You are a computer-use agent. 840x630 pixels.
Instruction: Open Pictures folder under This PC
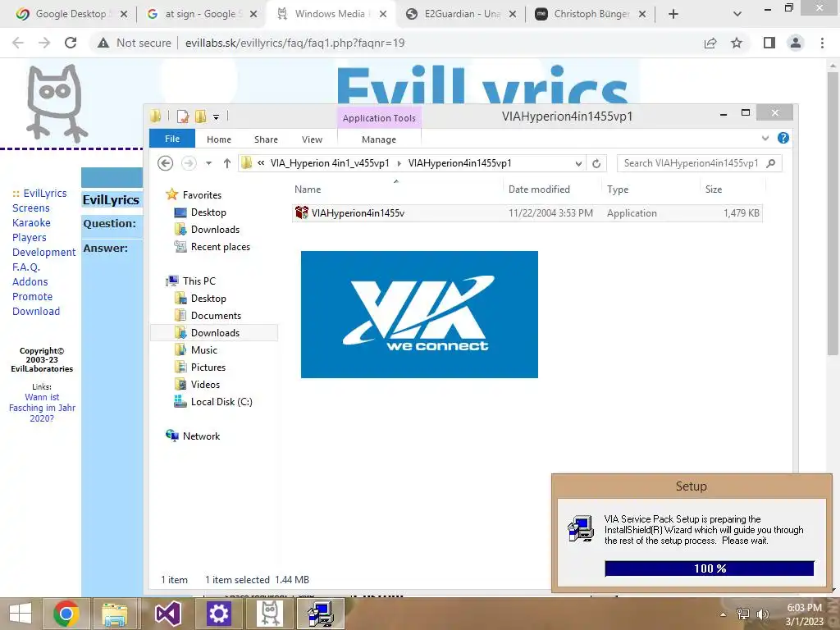tap(208, 367)
